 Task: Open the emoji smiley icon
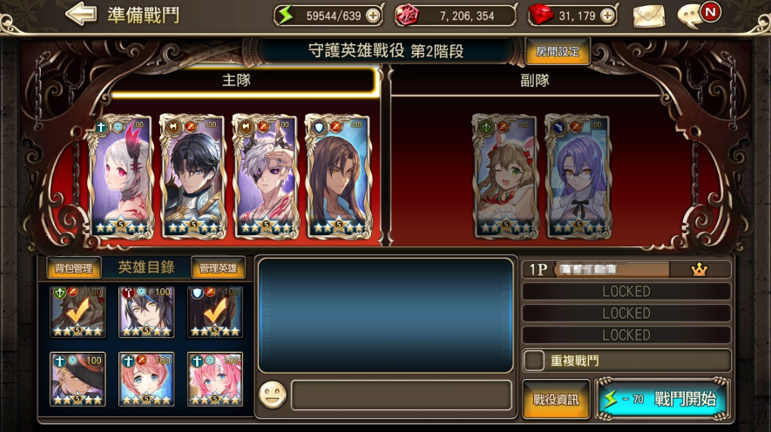(x=272, y=395)
